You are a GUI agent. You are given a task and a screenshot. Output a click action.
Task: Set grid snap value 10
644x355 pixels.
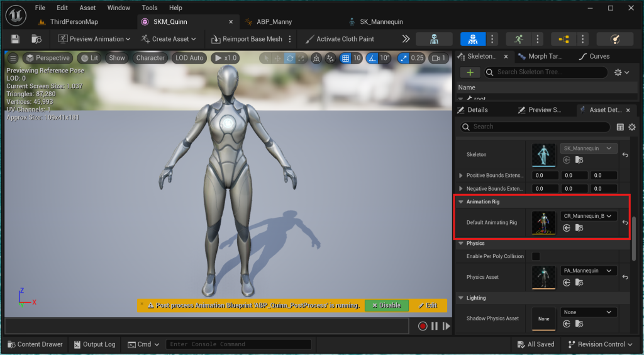click(357, 59)
